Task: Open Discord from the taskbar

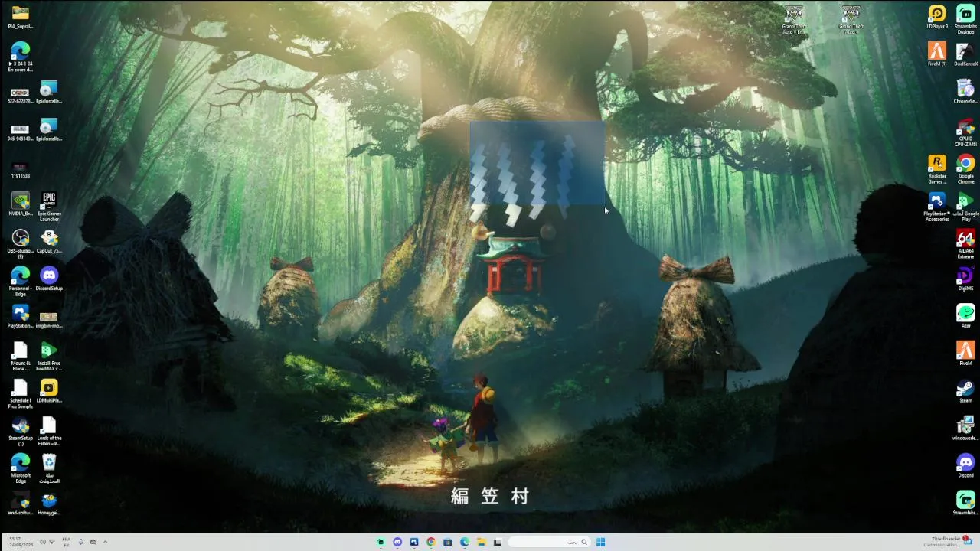Action: (x=397, y=542)
